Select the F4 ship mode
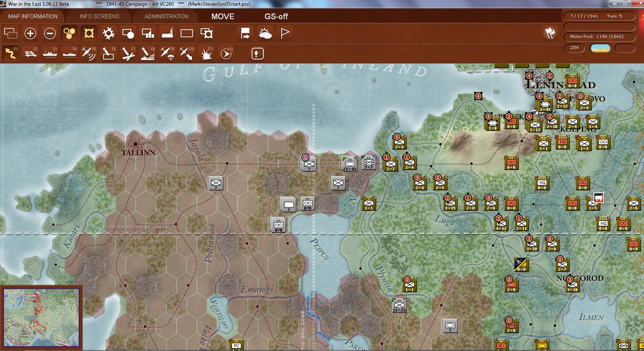 click(69, 53)
